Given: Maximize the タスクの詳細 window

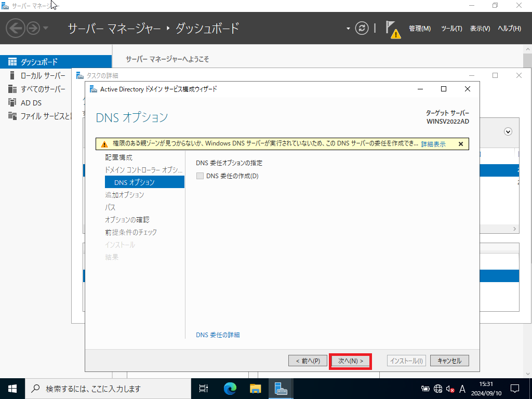Looking at the screenshot, I should (x=495, y=75).
